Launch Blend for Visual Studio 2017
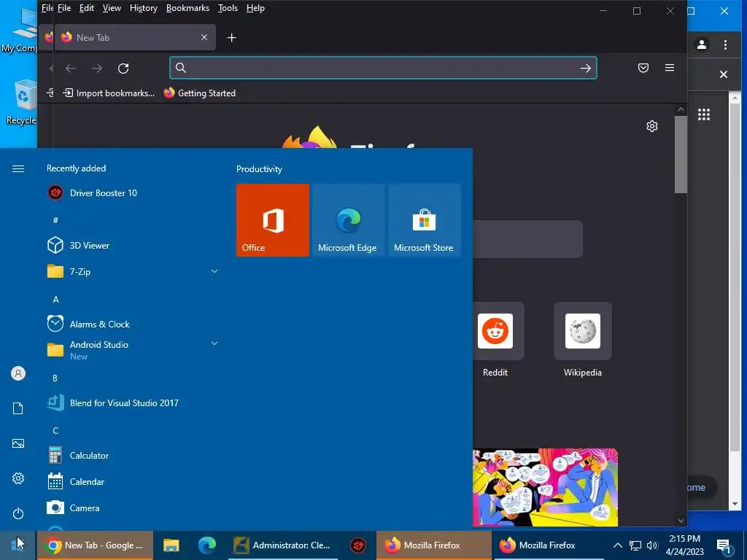747x560 pixels. [133, 402]
